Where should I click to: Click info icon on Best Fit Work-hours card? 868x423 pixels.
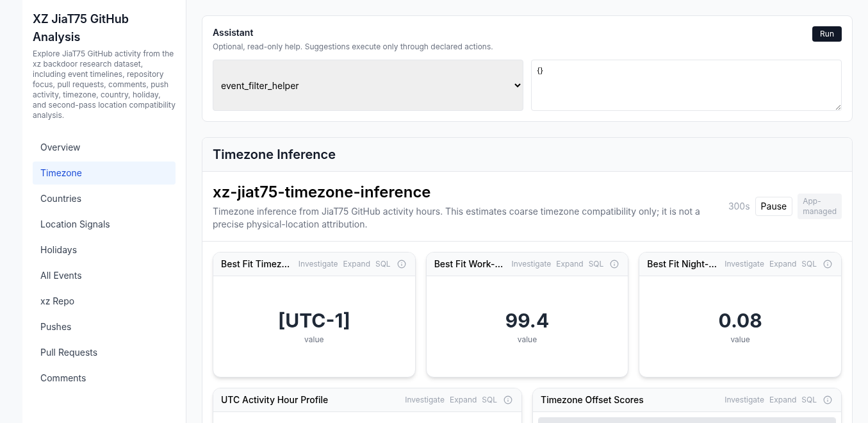(614, 264)
